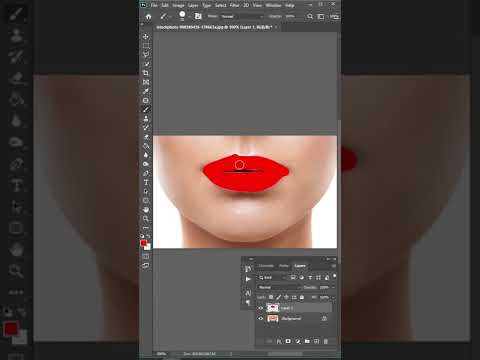Hide Layer 1 visibility eye
This screenshot has width=480, height=360.
pyautogui.click(x=261, y=308)
